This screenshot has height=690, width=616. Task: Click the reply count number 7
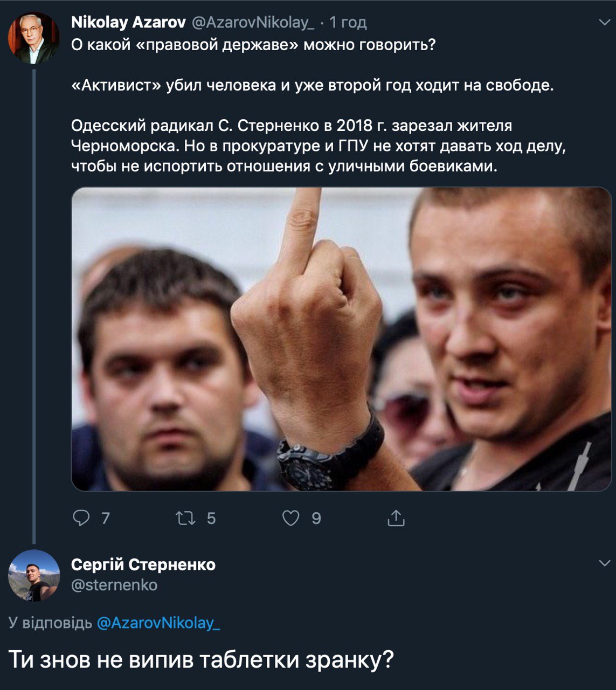106,518
